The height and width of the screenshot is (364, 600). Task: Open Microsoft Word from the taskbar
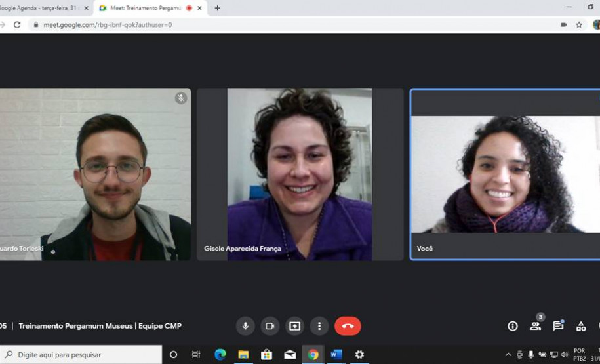[336, 355]
